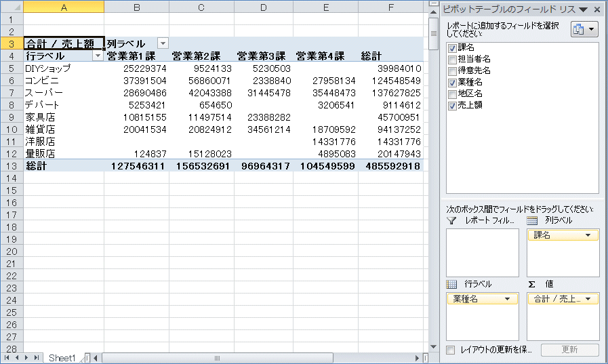The image size is (608, 364).
Task: Click the vertical scrollbar down arrow
Action: point(434,347)
